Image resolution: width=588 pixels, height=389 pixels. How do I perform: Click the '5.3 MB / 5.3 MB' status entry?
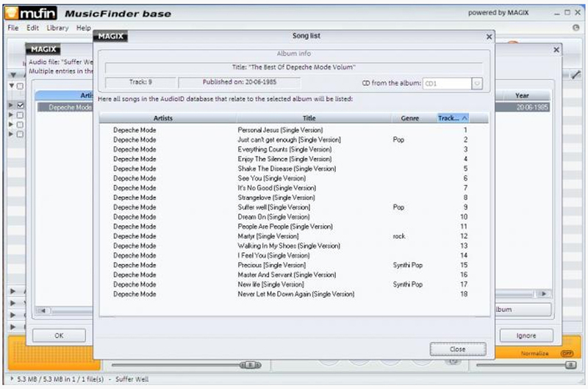(x=60, y=379)
